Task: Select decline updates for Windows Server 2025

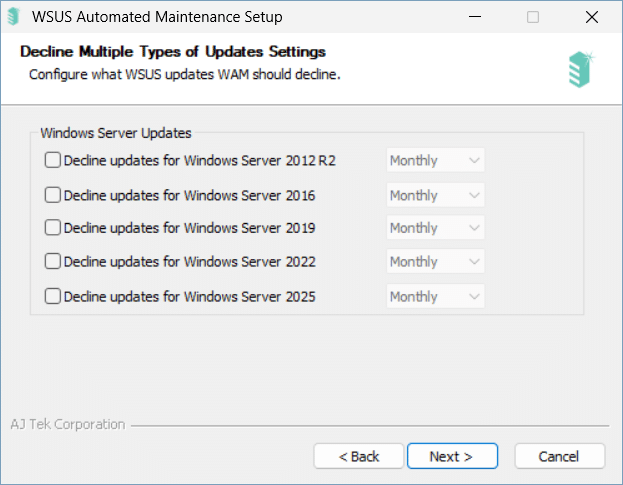Action: 52,296
